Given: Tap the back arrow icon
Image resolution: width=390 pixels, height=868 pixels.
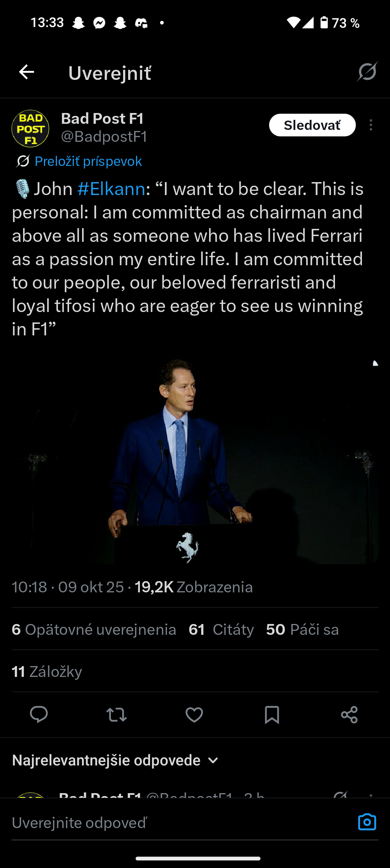Looking at the screenshot, I should [27, 72].
